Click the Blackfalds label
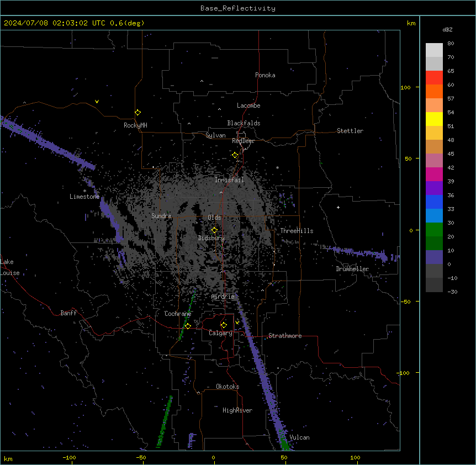 (x=244, y=123)
